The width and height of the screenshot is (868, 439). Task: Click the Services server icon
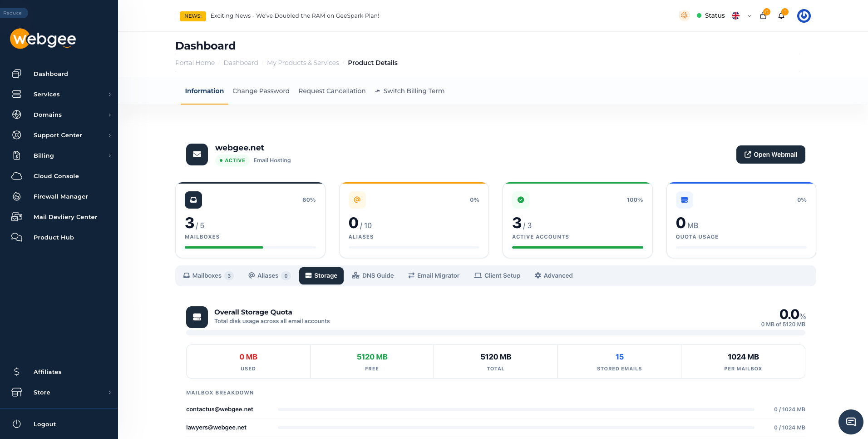pos(17,94)
